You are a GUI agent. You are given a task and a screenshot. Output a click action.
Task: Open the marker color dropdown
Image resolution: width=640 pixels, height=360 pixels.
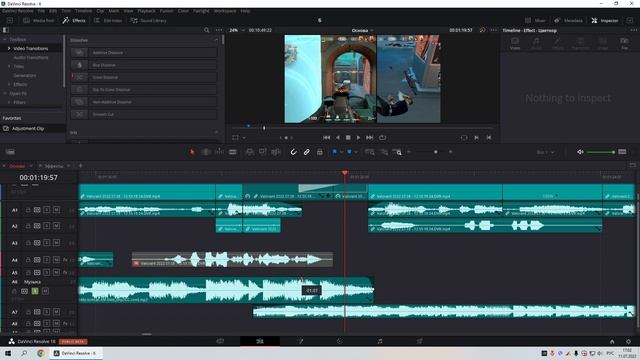(356, 152)
